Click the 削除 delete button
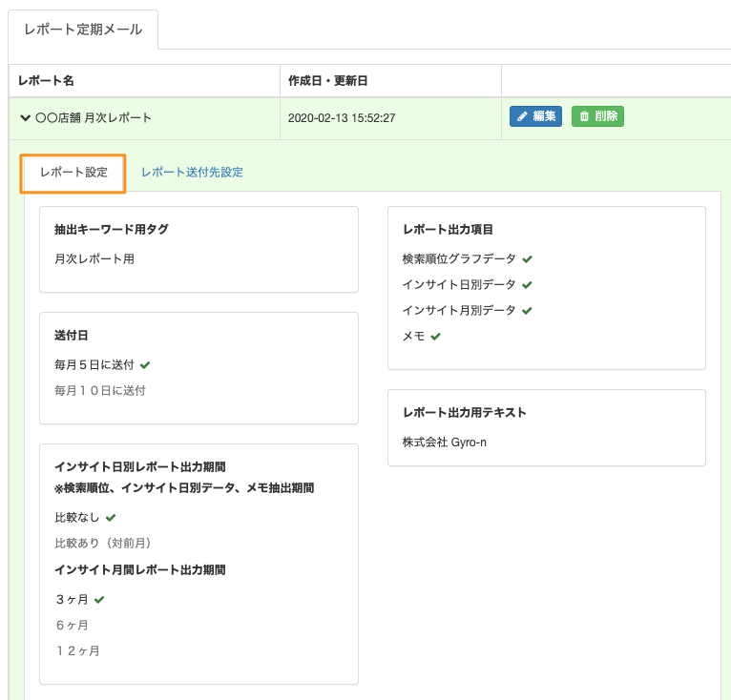This screenshot has height=700, width=731. click(x=597, y=116)
